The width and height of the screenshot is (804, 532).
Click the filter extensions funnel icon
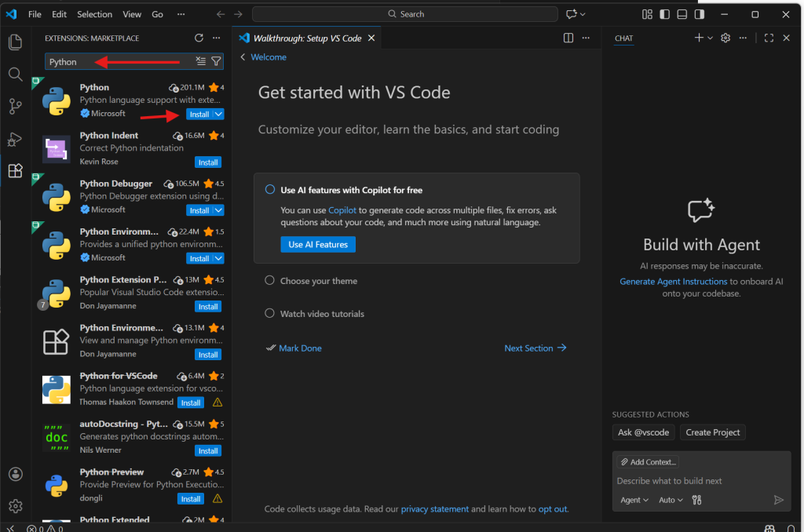217,61
